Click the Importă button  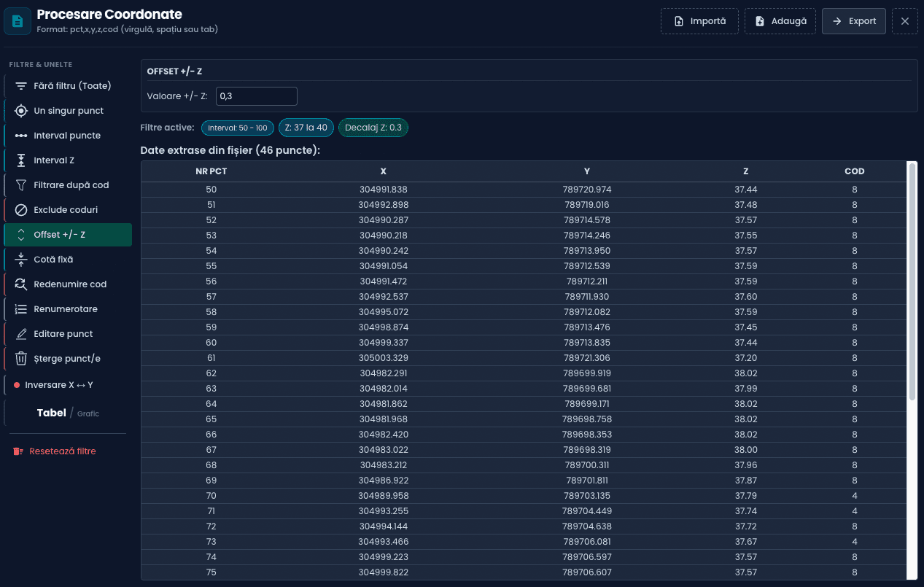click(699, 21)
